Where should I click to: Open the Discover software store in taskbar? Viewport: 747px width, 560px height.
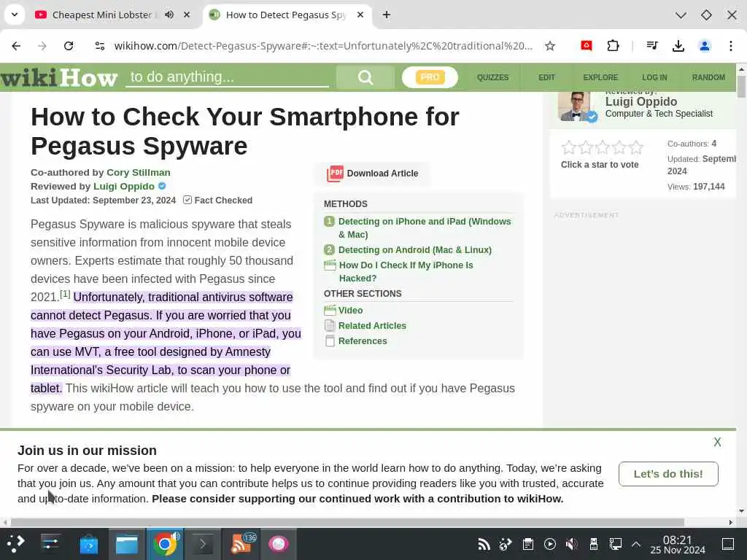tap(88, 544)
